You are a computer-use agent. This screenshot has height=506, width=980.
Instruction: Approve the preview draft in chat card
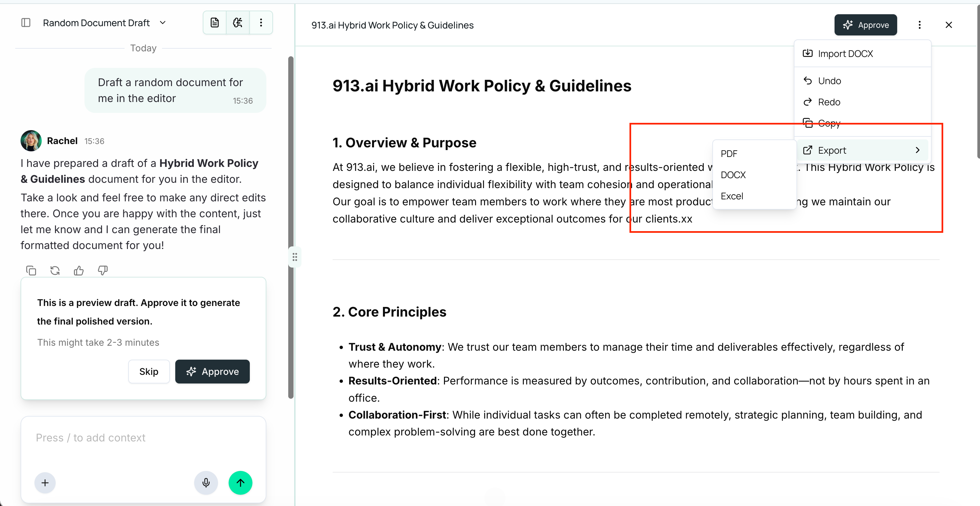click(212, 372)
